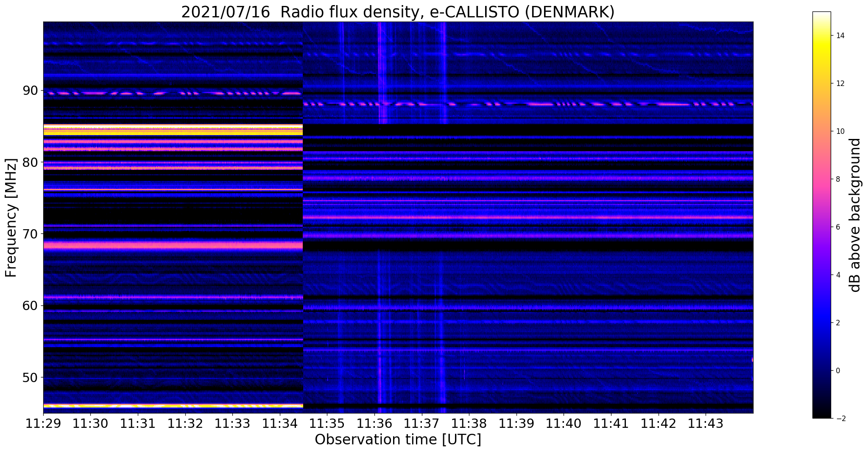Click the 11:42 time tick label
The width and height of the screenshot is (868, 452).
click(659, 423)
